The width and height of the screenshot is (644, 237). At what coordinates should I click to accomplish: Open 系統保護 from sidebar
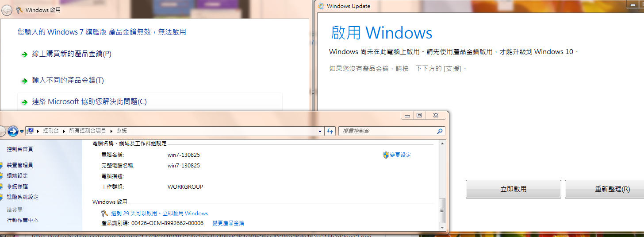17,186
